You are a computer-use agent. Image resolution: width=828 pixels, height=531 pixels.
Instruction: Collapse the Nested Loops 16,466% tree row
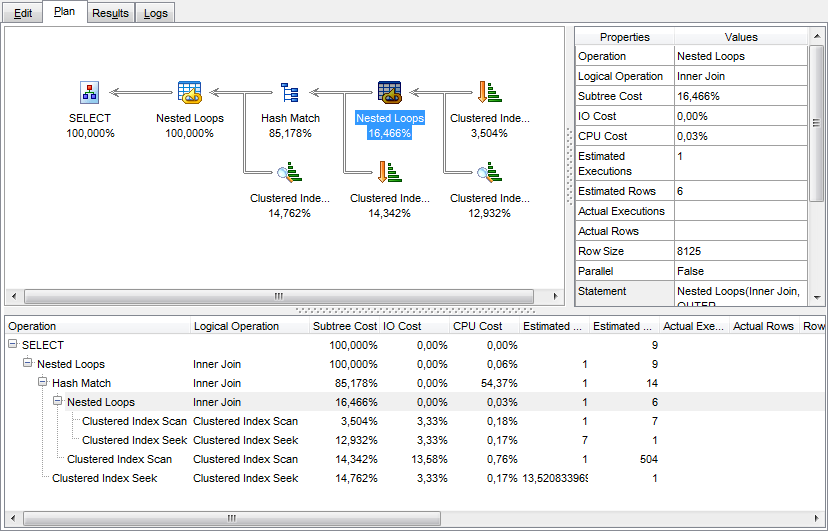pyautogui.click(x=58, y=401)
